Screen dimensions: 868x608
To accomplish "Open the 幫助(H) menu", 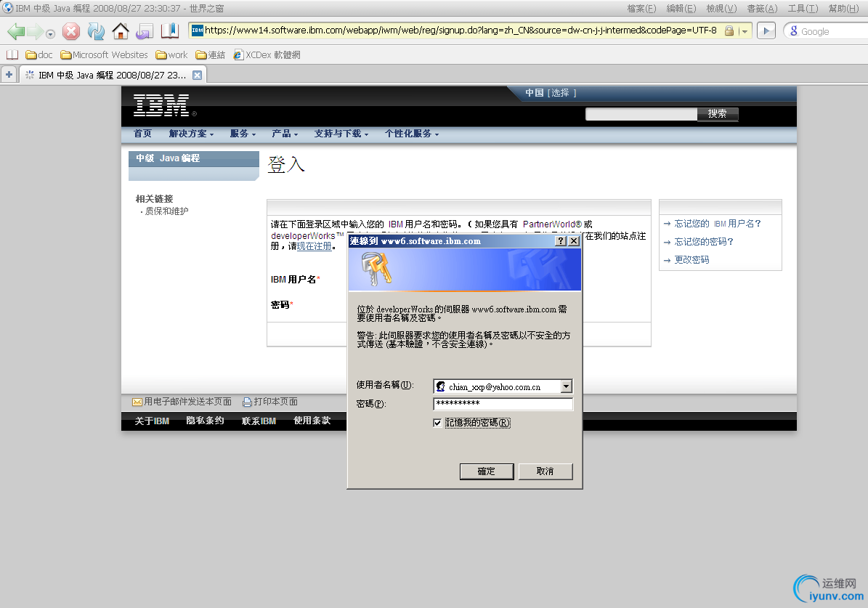I will pyautogui.click(x=843, y=8).
